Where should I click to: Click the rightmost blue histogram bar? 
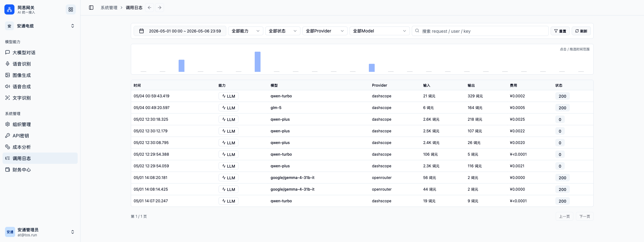(x=372, y=68)
